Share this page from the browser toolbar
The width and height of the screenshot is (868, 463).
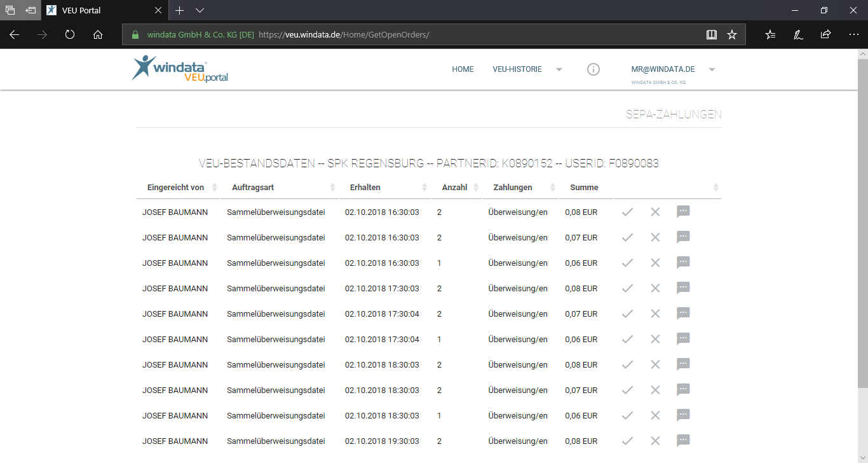coord(825,34)
